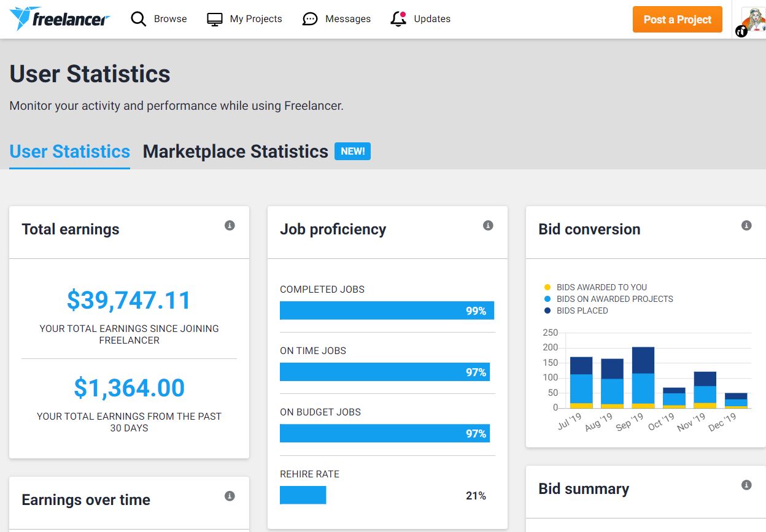This screenshot has height=532, width=766.
Task: Click the My Projects monitor icon
Action: (214, 18)
